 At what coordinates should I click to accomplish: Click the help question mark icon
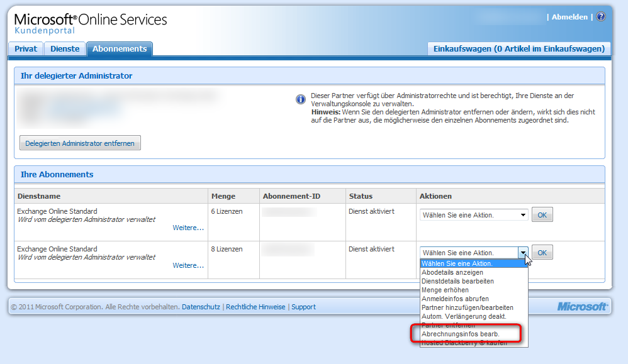600,17
